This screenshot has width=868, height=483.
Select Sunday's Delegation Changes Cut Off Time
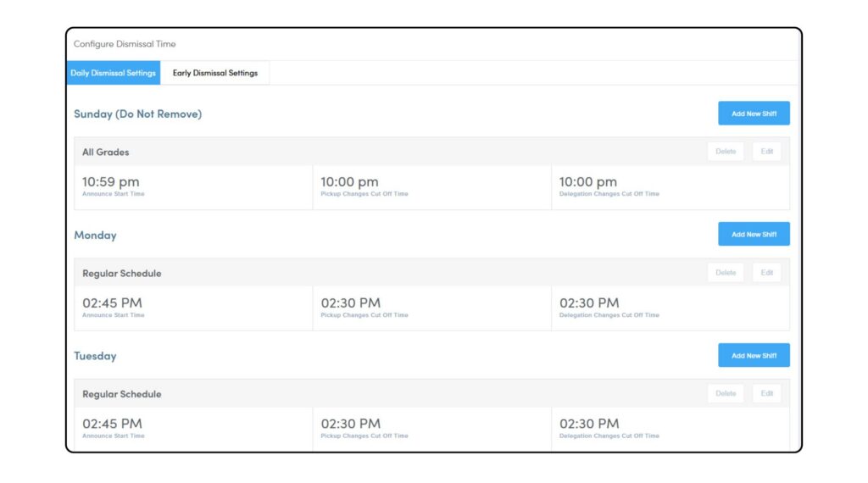(588, 182)
